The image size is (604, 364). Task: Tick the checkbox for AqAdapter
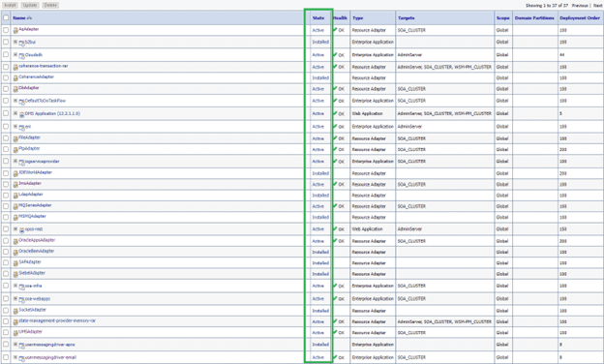click(6, 30)
